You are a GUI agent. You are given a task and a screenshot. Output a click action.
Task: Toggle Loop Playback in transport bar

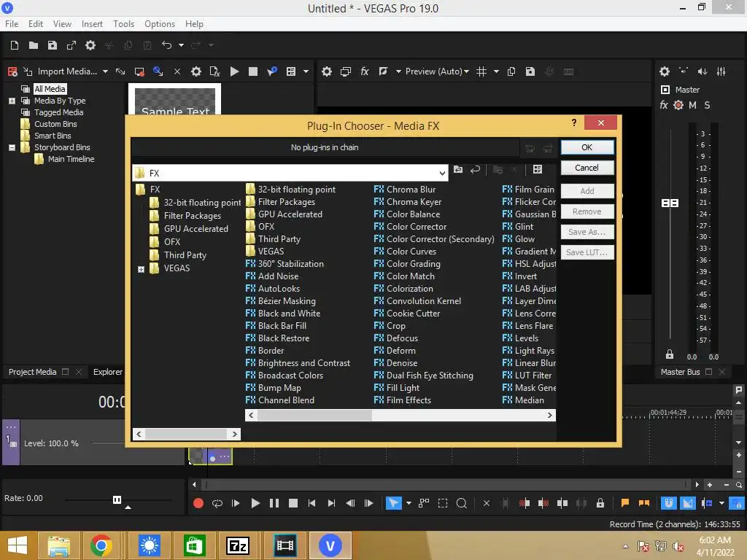point(217,503)
